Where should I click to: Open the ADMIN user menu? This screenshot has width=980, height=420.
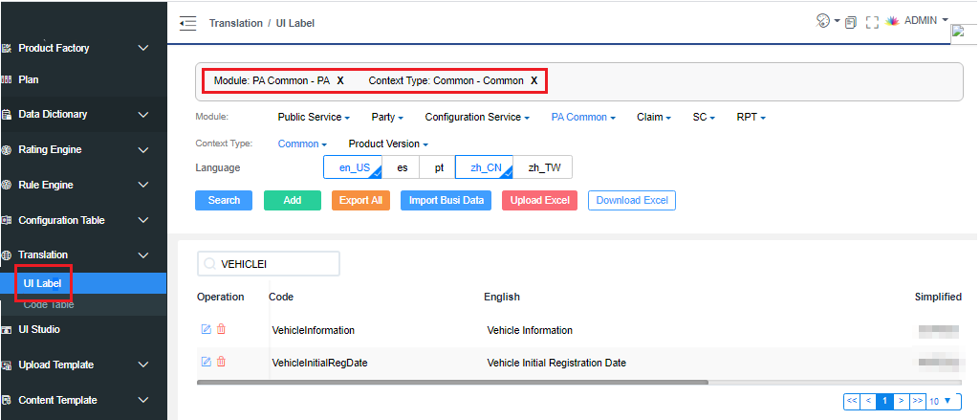point(925,21)
